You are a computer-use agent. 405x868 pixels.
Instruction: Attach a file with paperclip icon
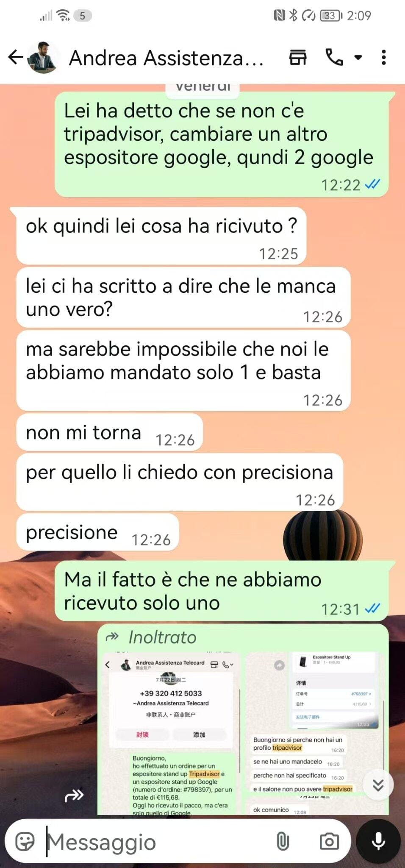(x=283, y=841)
